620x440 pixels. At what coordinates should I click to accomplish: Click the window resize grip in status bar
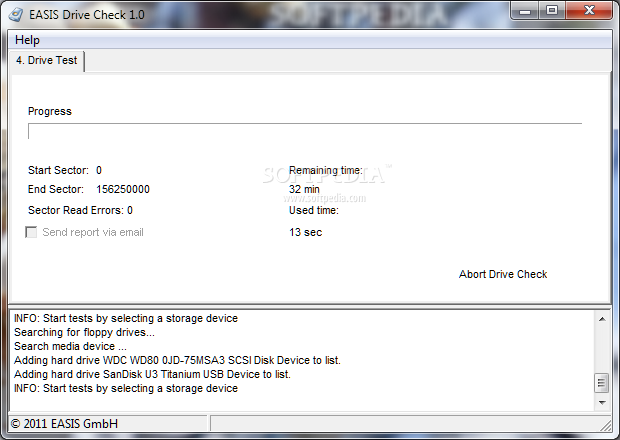point(605,425)
